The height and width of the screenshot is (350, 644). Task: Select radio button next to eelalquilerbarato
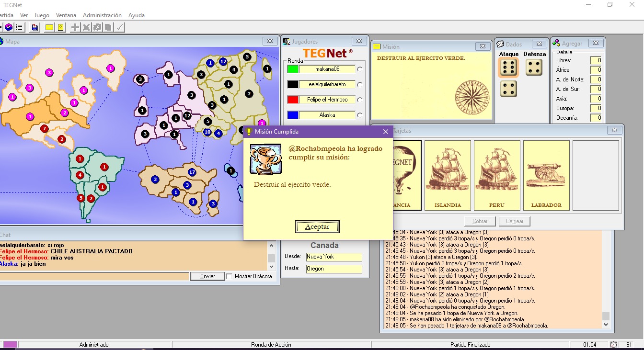click(x=360, y=84)
